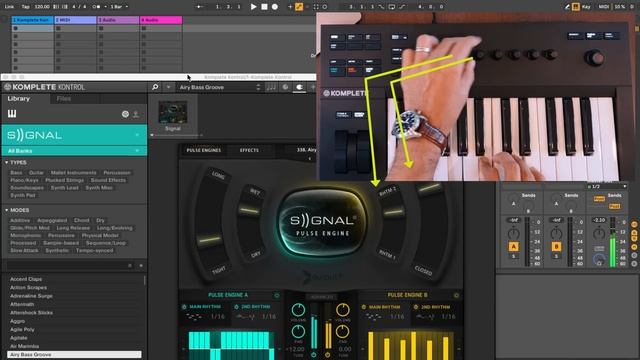Click the Ableton arrangement Record button
The width and height of the screenshot is (640, 360).
coord(275,7)
